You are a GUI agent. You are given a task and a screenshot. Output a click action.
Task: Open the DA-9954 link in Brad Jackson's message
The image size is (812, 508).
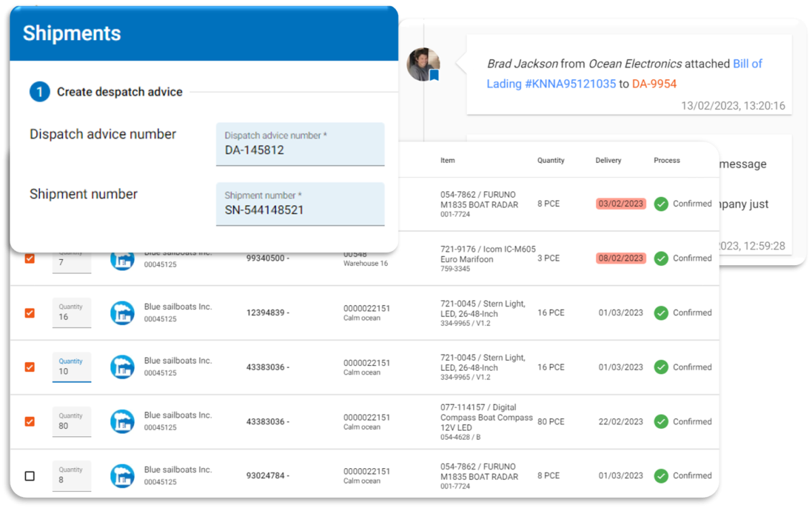pos(655,83)
